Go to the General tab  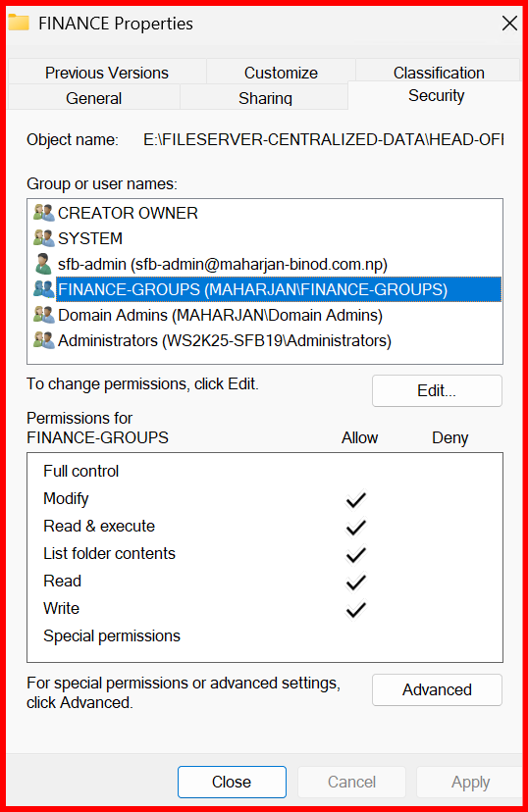click(94, 97)
